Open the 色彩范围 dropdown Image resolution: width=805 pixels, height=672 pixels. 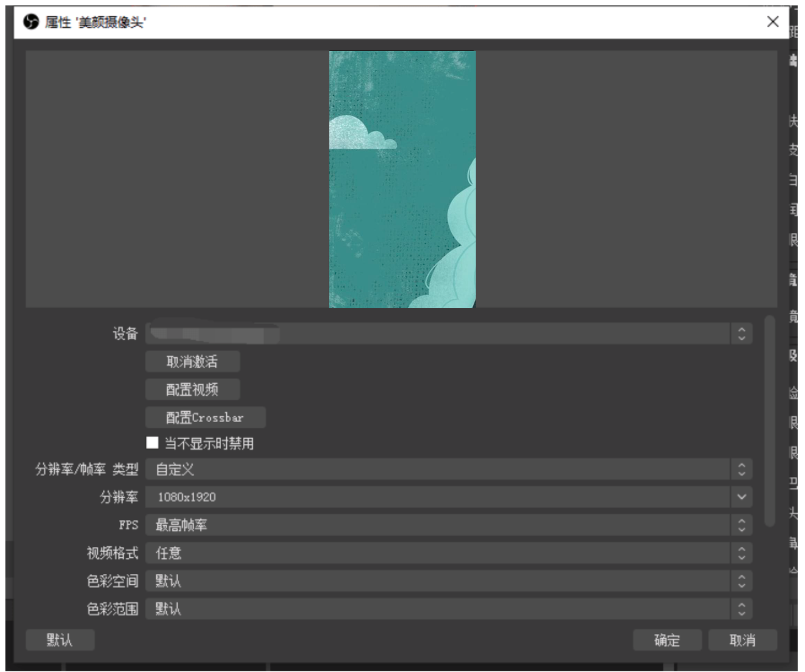(x=449, y=609)
